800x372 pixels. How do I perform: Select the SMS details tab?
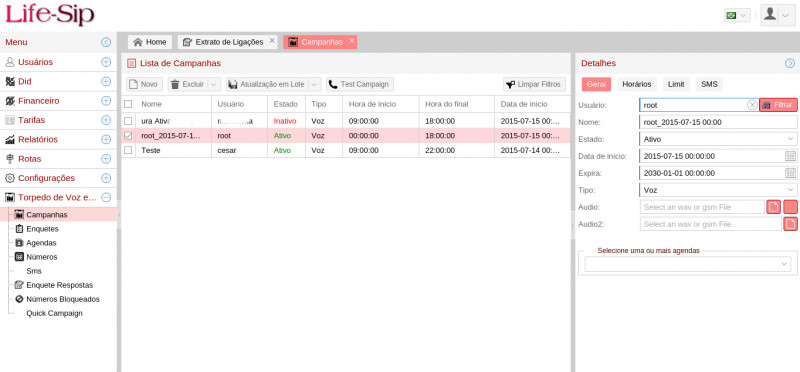(x=709, y=84)
